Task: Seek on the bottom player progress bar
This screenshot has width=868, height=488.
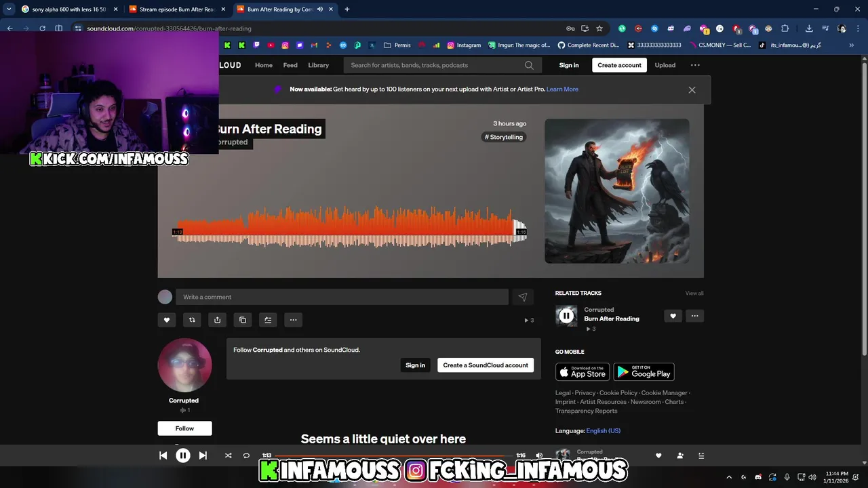Action: (393, 455)
